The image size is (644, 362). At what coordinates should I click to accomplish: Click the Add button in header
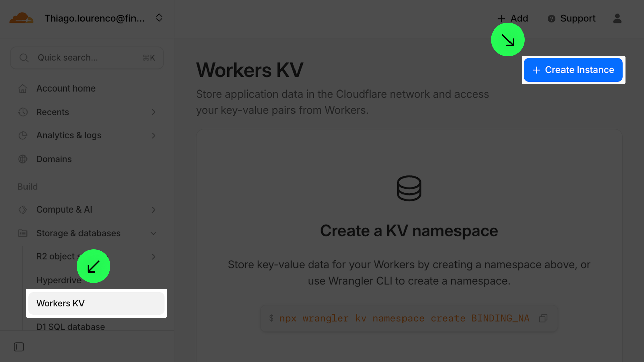pyautogui.click(x=513, y=18)
